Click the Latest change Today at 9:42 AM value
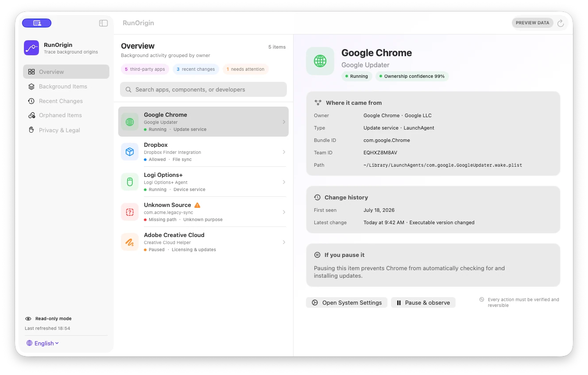588x375 pixels. tap(419, 222)
